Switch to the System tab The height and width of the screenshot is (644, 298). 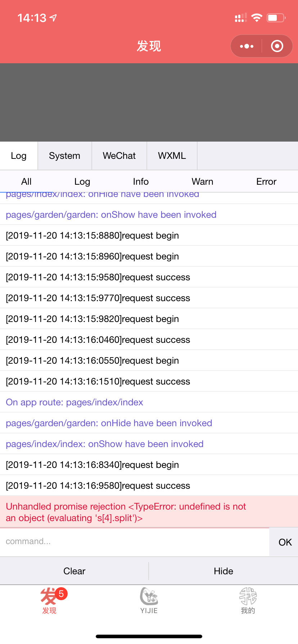[64, 156]
